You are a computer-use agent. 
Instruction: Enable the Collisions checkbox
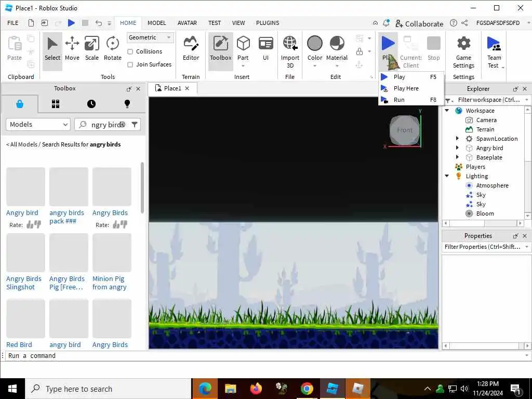(130, 51)
